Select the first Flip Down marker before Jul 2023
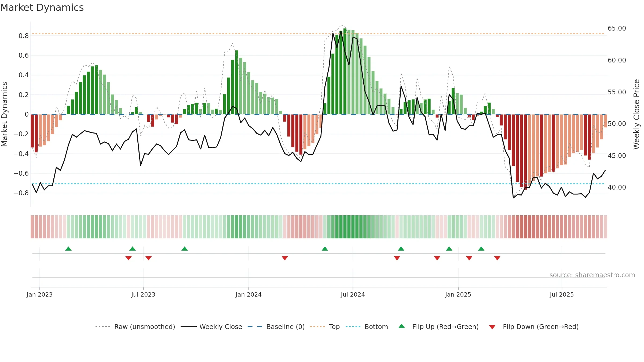644x362 pixels. click(129, 258)
